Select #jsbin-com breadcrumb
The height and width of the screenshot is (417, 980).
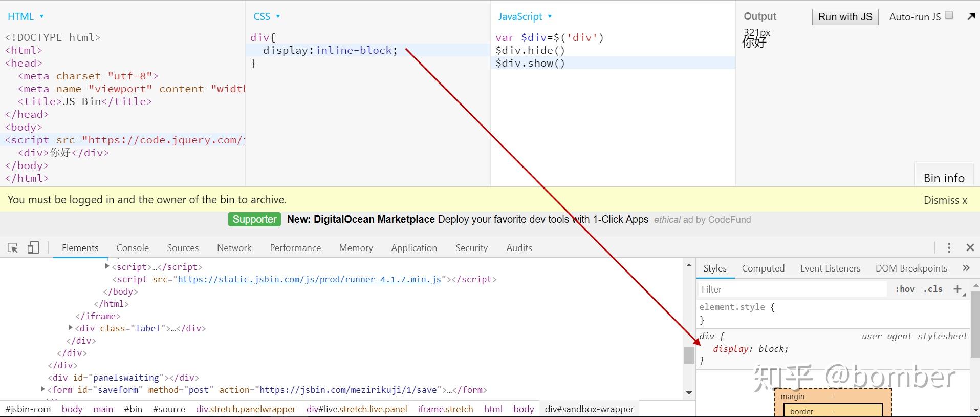point(28,409)
